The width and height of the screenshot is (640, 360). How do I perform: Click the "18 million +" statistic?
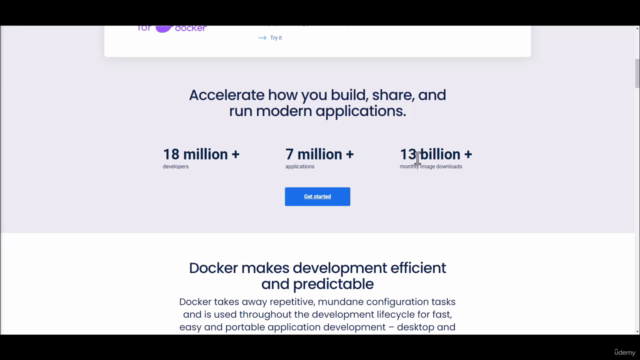coord(201,154)
